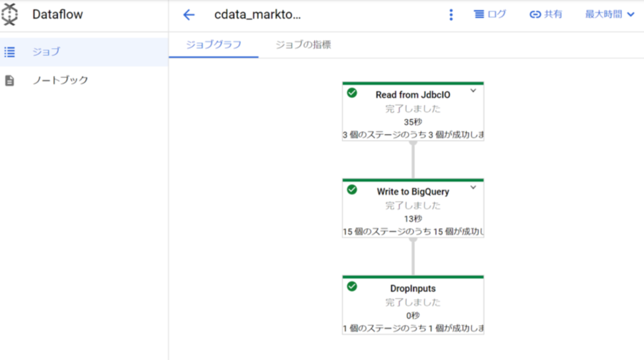Click the green check icon on DropInputs

pyautogui.click(x=352, y=286)
